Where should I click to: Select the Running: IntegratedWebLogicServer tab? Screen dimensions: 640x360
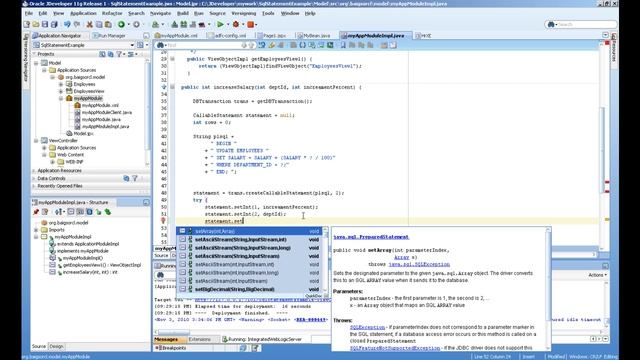[x=262, y=339]
